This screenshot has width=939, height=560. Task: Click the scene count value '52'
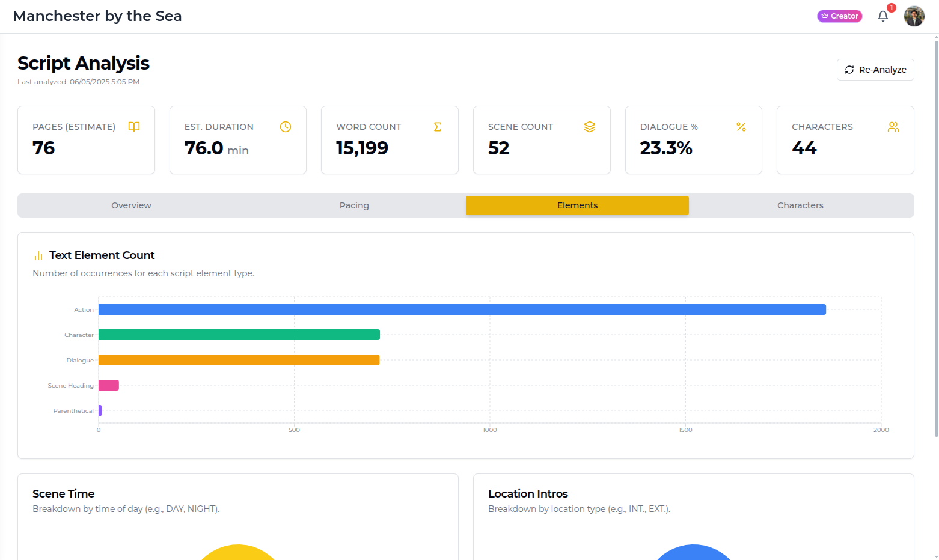pos(498,148)
